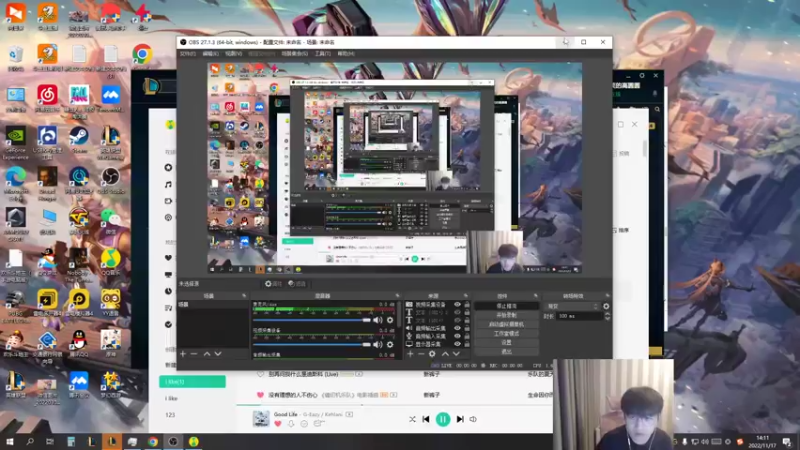This screenshot has width=800, height=450.
Task: Pop out the Scene Transitions dock panel
Action: (x=607, y=296)
